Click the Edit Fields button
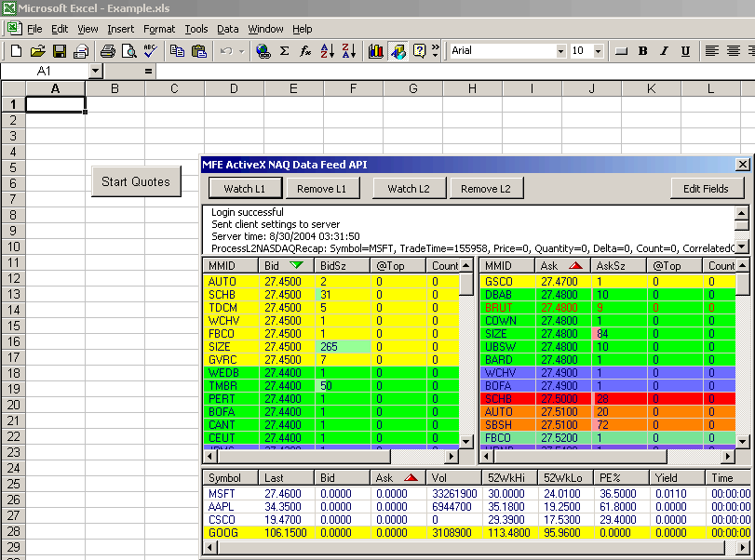 (707, 189)
